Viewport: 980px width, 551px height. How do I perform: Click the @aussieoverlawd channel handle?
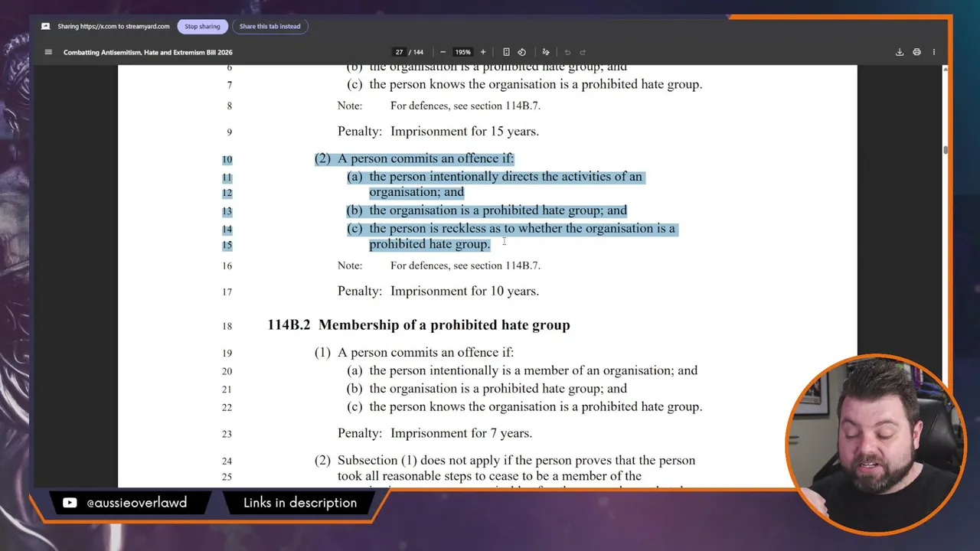(136, 503)
